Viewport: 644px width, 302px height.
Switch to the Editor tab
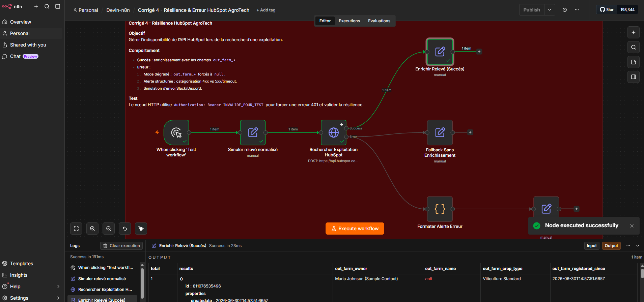[x=325, y=21]
